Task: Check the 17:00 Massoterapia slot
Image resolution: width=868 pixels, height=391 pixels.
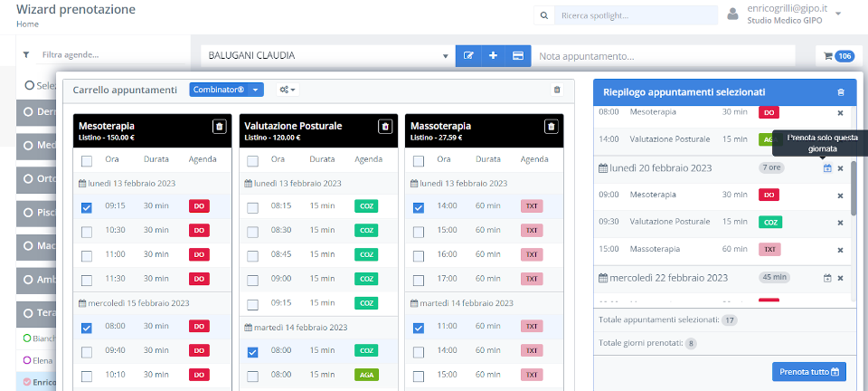Action: pyautogui.click(x=419, y=281)
